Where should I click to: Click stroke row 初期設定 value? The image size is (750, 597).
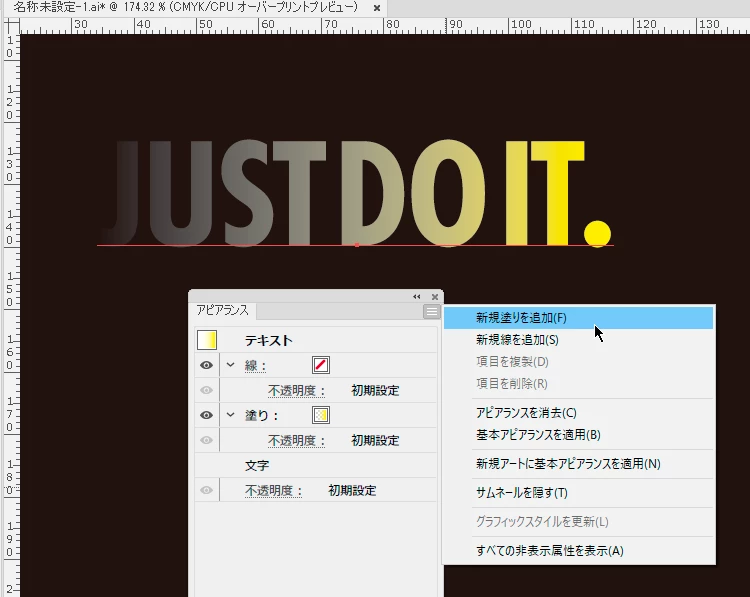pyautogui.click(x=375, y=391)
